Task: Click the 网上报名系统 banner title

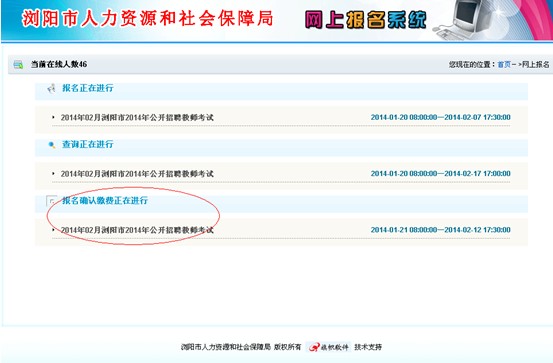Action: click(x=366, y=20)
